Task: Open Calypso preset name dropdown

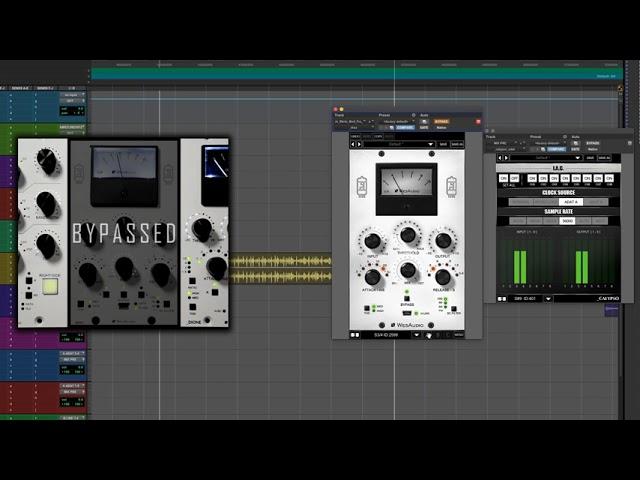Action: tap(546, 158)
